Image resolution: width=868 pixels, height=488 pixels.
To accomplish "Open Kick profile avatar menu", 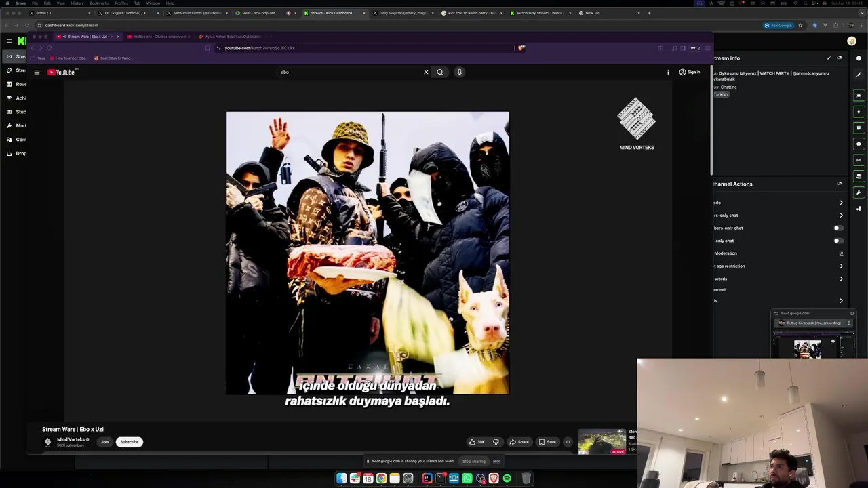I will coord(852,41).
